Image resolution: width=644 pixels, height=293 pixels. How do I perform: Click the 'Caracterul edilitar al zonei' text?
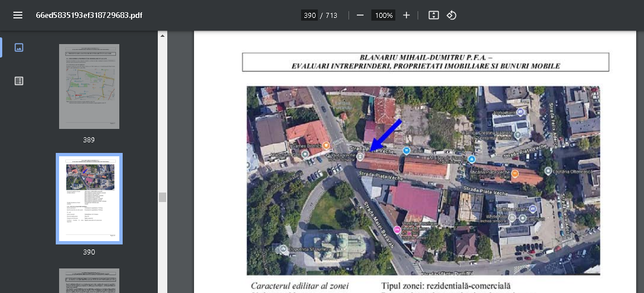(x=299, y=286)
